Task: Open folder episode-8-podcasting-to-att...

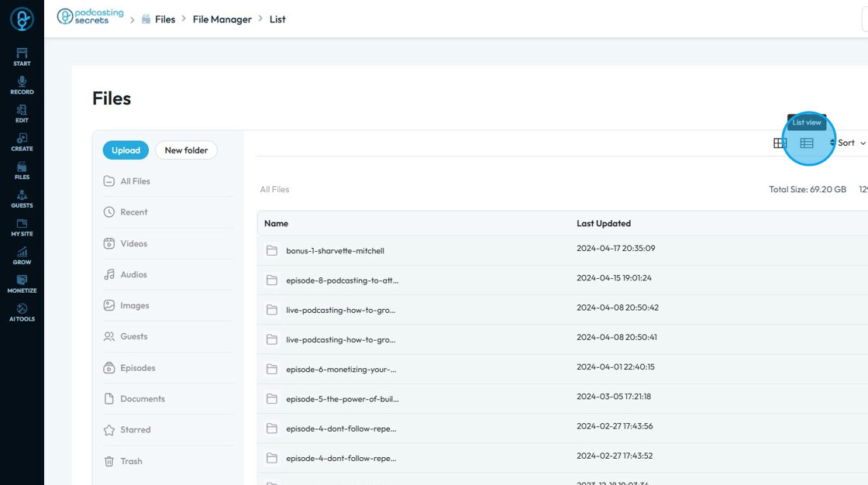Action: (x=342, y=280)
